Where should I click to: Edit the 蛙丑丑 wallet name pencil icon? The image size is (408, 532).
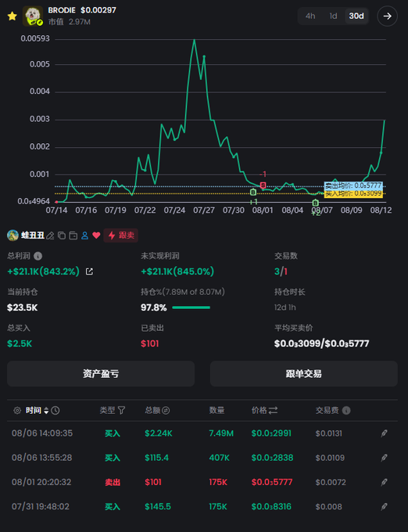pos(50,235)
